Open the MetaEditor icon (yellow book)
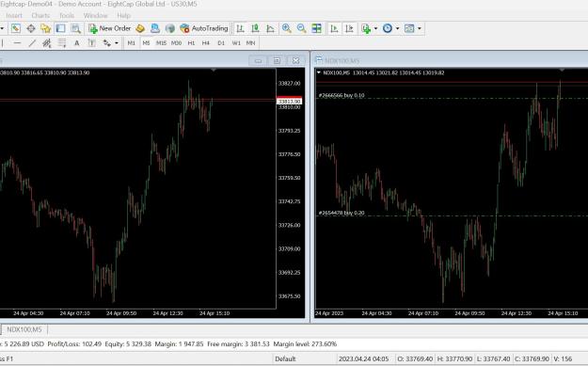Screen dimensions: 588x366 click(140, 28)
